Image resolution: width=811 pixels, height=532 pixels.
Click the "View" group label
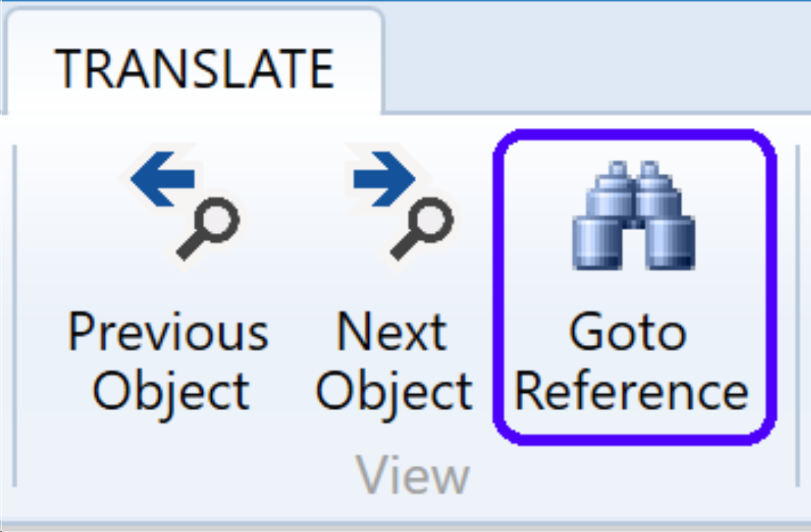click(x=413, y=476)
